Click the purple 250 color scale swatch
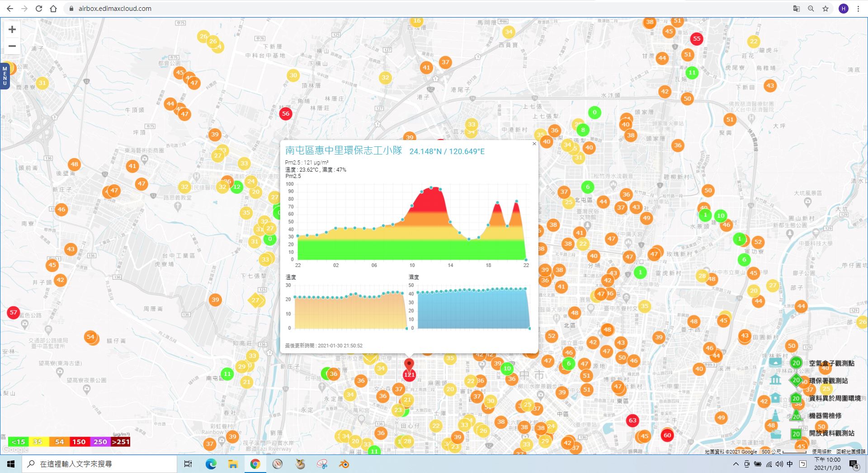 (x=100, y=442)
